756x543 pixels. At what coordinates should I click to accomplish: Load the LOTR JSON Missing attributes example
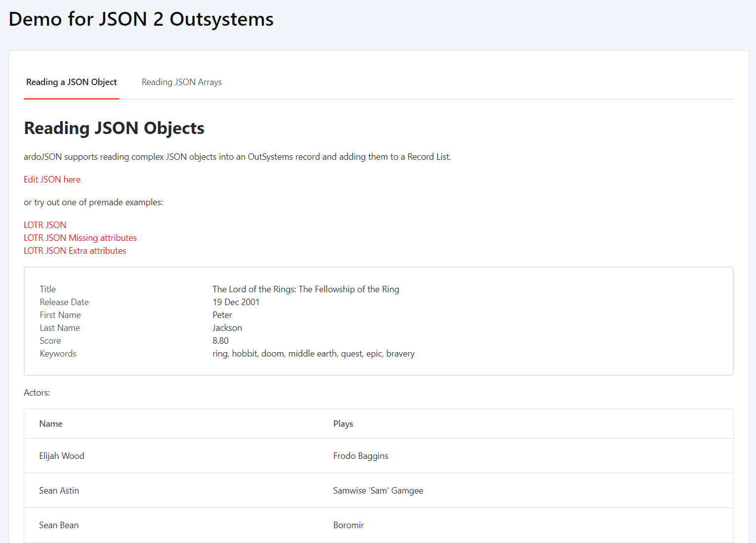[80, 237]
